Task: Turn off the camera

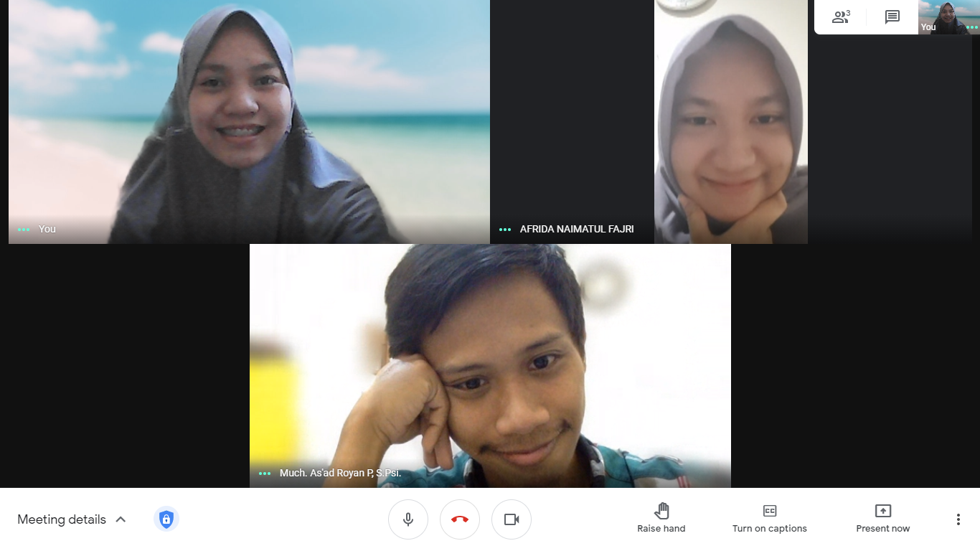Action: (x=512, y=519)
